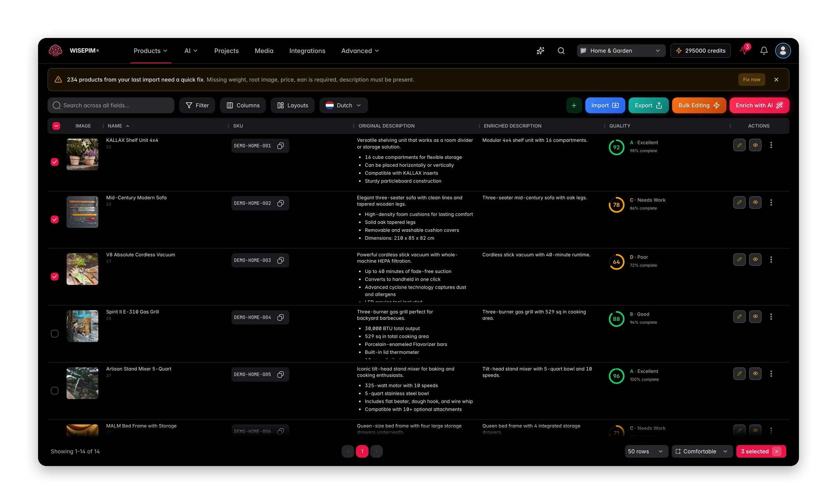The image size is (837, 504).
Task: Open the AI sparkle assistant icon
Action: point(540,51)
